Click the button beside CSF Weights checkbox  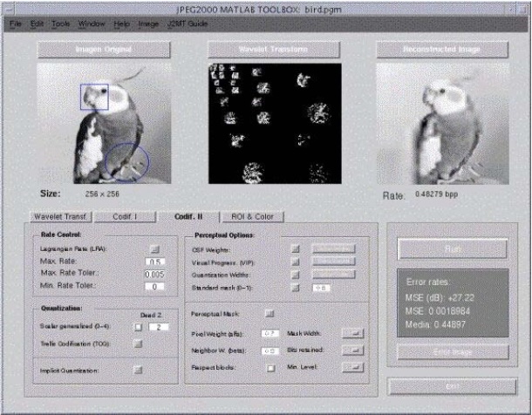pyautogui.click(x=333, y=248)
